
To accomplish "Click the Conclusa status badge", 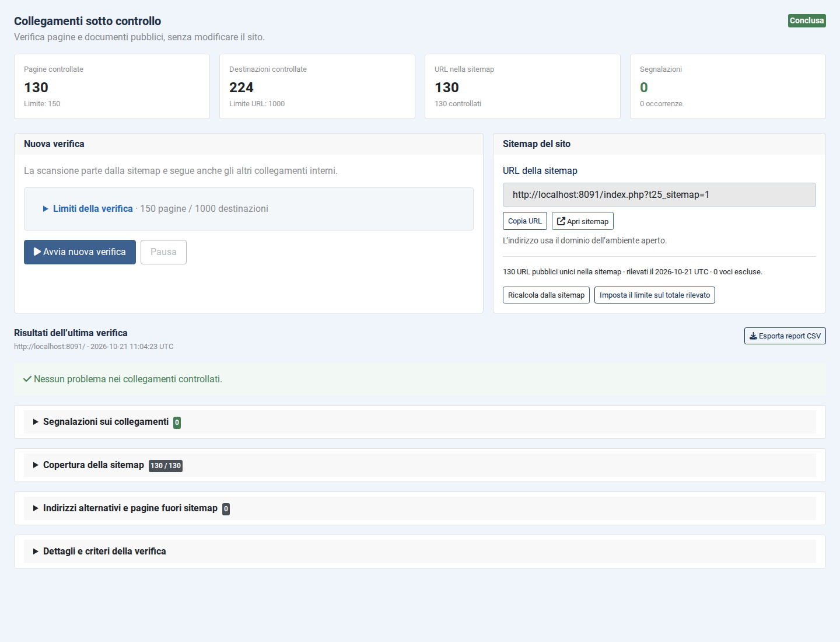I will pos(807,21).
